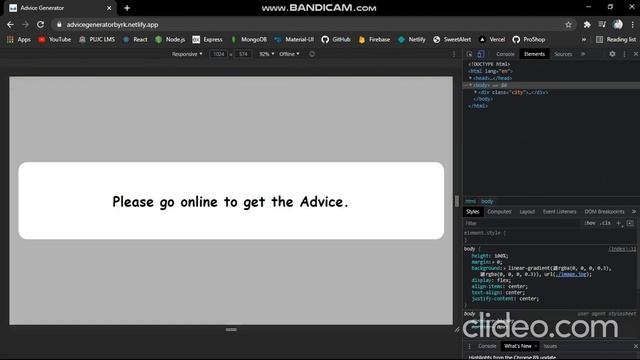Show more style pane tabs
Viewport: 640px width, 360px height.
coord(634,211)
